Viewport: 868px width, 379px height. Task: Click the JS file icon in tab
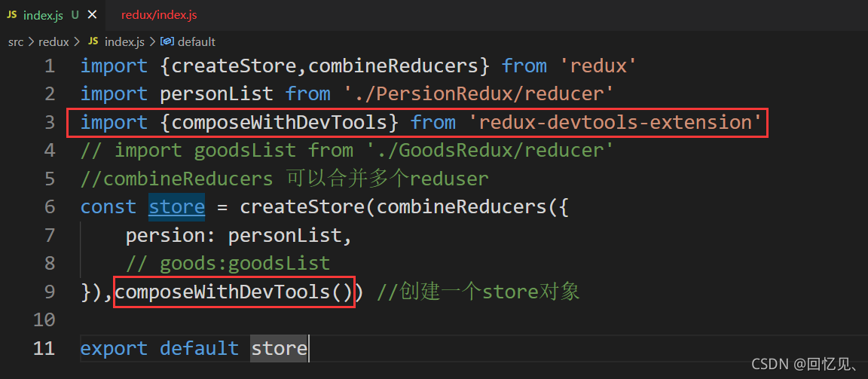click(12, 15)
